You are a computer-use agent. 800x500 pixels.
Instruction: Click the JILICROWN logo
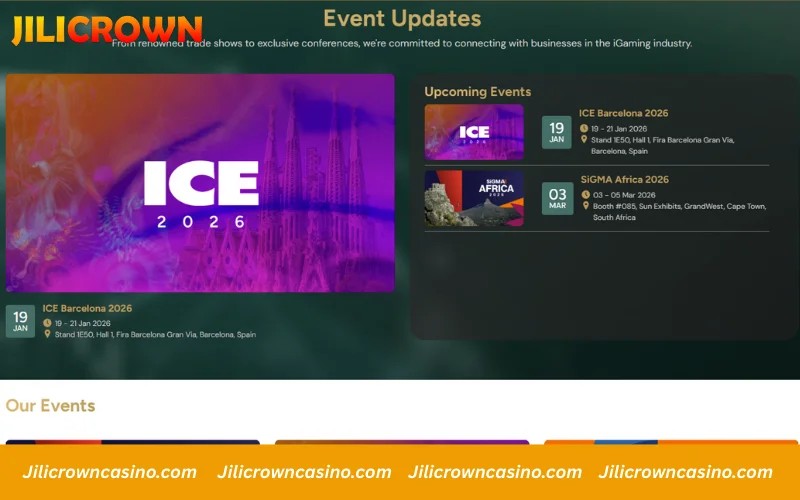(107, 30)
